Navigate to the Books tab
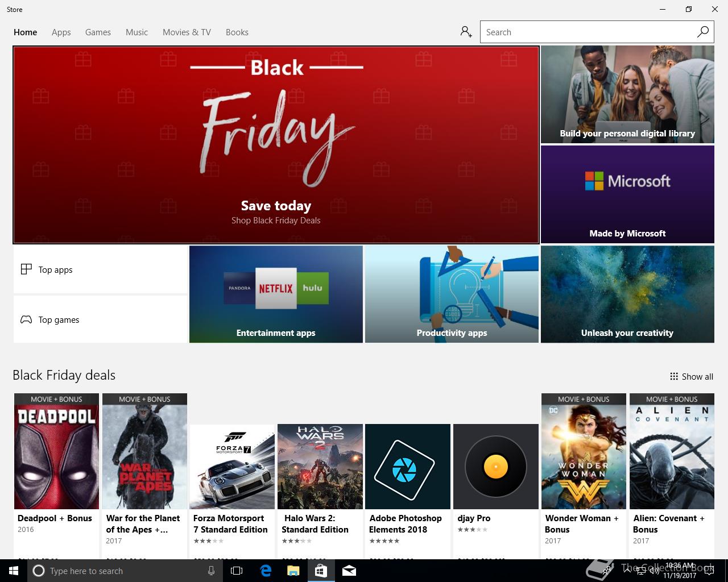 (x=237, y=32)
